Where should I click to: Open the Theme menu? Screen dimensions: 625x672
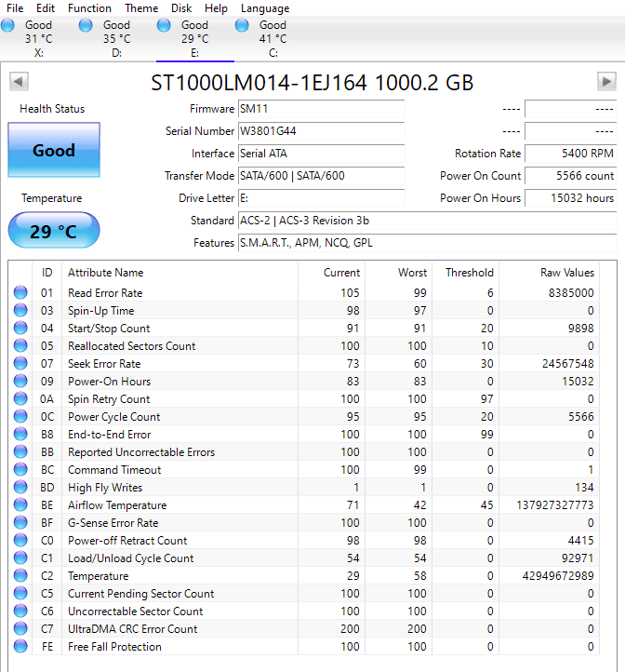[x=141, y=8]
